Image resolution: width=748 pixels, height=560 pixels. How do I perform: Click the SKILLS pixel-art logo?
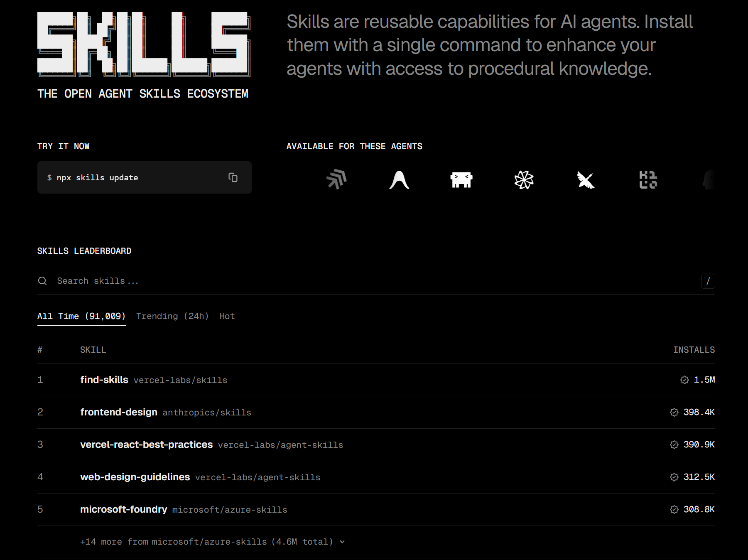point(144,44)
